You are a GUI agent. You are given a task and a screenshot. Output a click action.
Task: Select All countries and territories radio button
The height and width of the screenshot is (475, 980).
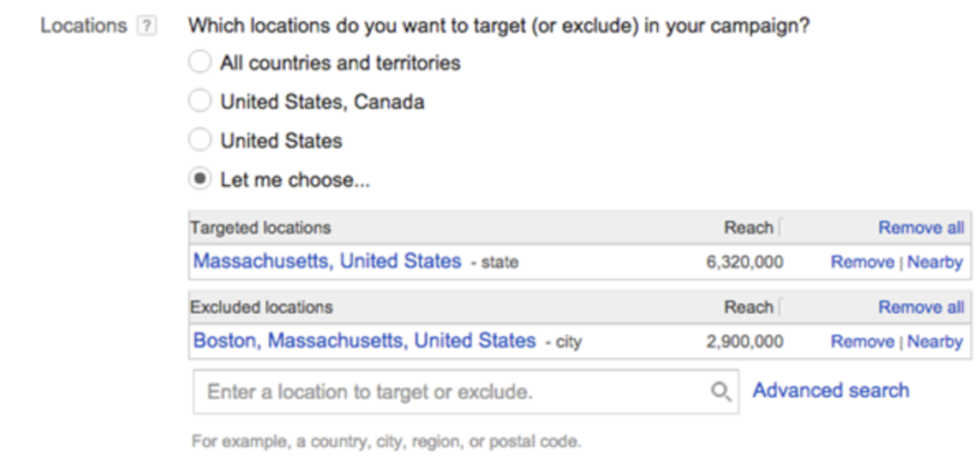199,62
